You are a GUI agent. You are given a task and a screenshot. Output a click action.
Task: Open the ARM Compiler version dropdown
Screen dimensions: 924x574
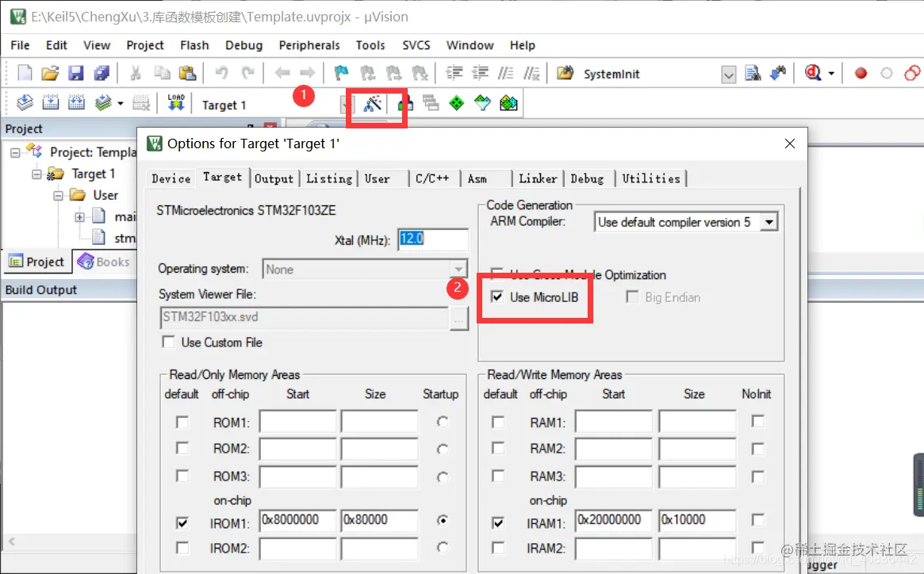tap(769, 222)
